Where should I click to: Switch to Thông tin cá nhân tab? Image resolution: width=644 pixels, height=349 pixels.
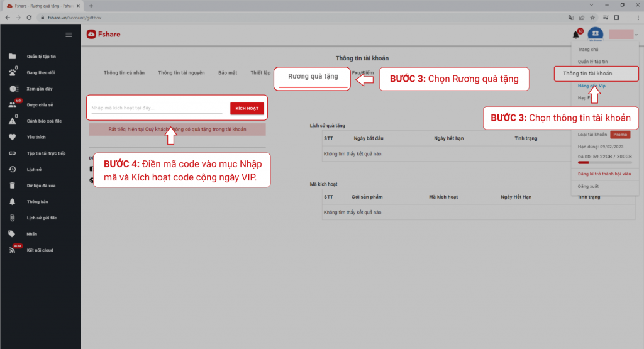pyautogui.click(x=124, y=73)
